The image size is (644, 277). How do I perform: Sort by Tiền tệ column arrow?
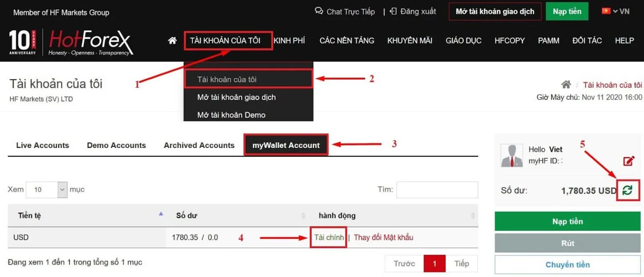tap(161, 214)
